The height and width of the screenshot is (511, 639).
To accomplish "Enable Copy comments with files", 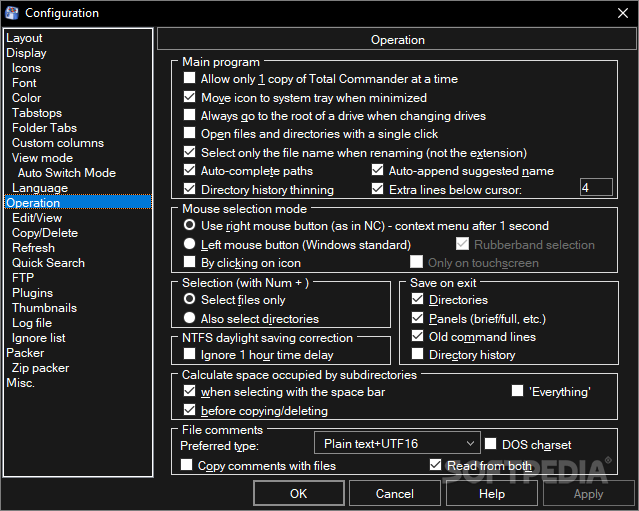I will tap(187, 465).
